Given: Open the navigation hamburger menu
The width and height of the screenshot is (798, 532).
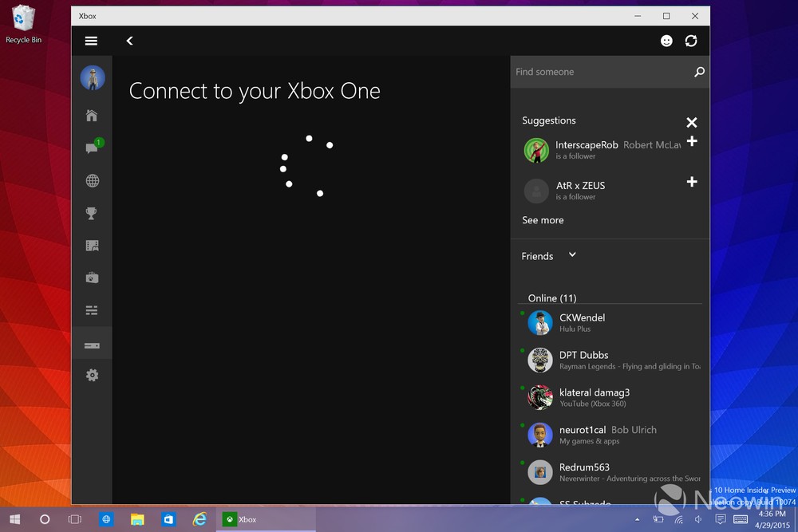Looking at the screenshot, I should point(91,41).
